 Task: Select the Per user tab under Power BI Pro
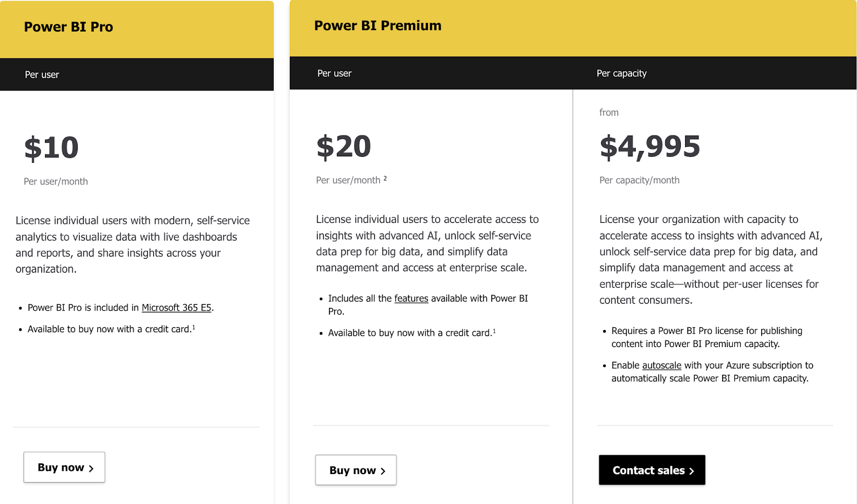tap(42, 74)
